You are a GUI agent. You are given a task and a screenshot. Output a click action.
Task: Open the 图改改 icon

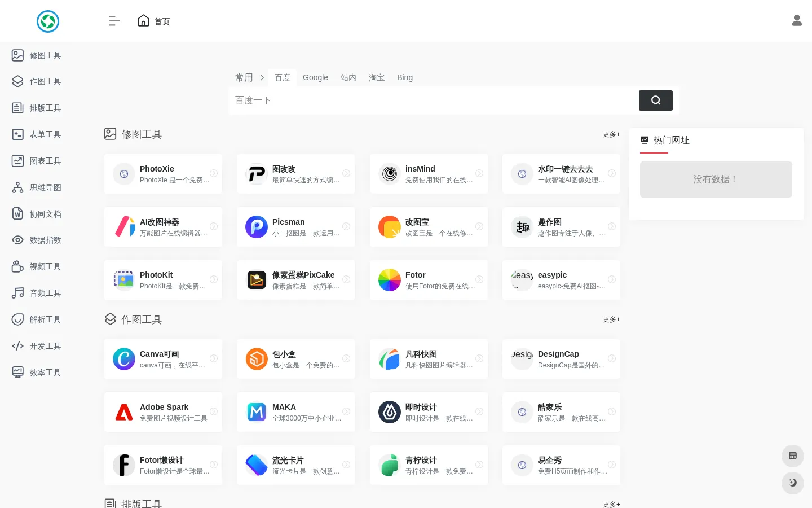pos(257,174)
